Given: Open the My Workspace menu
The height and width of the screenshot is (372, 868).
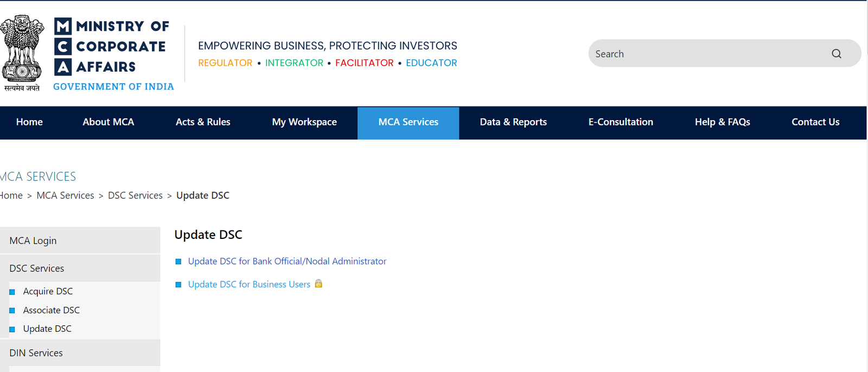Looking at the screenshot, I should (304, 122).
